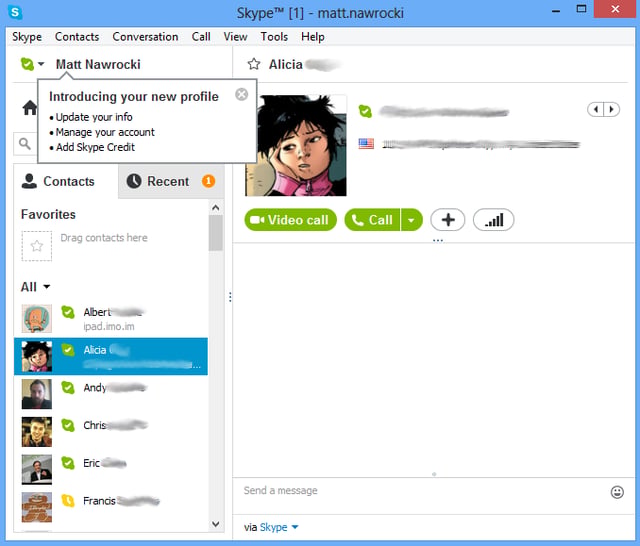This screenshot has width=640, height=546.
Task: Click the next arrow in profile stepper
Action: (611, 109)
